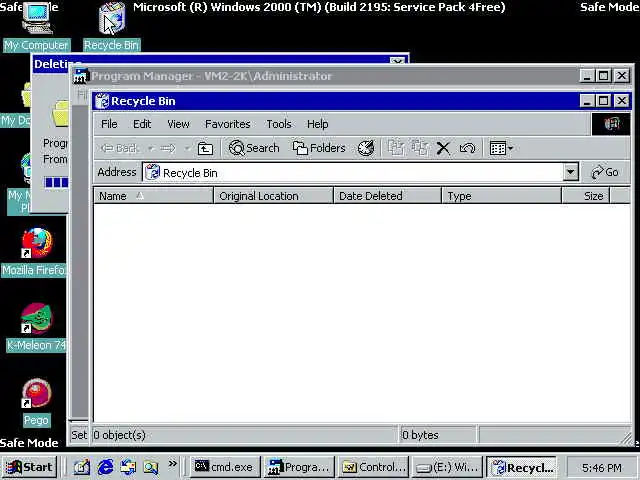The height and width of the screenshot is (480, 640).
Task: Click the Delete X toolbar icon
Action: (443, 148)
